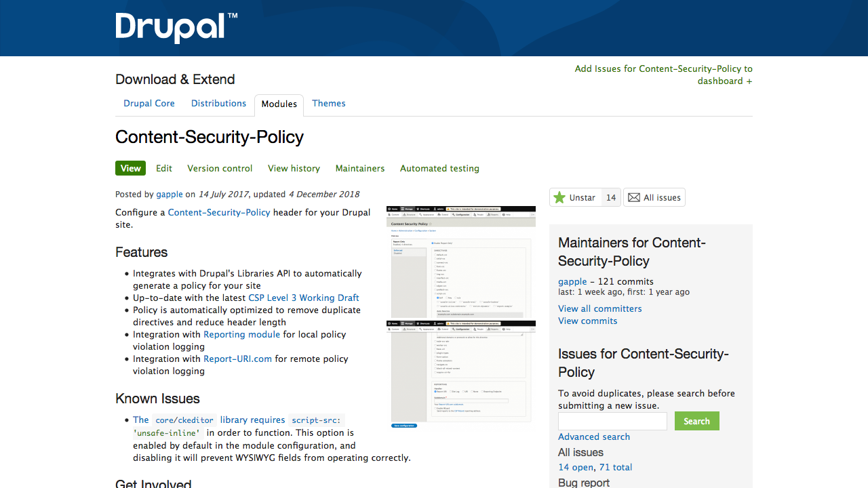Switch to the Distributions tab

click(218, 103)
